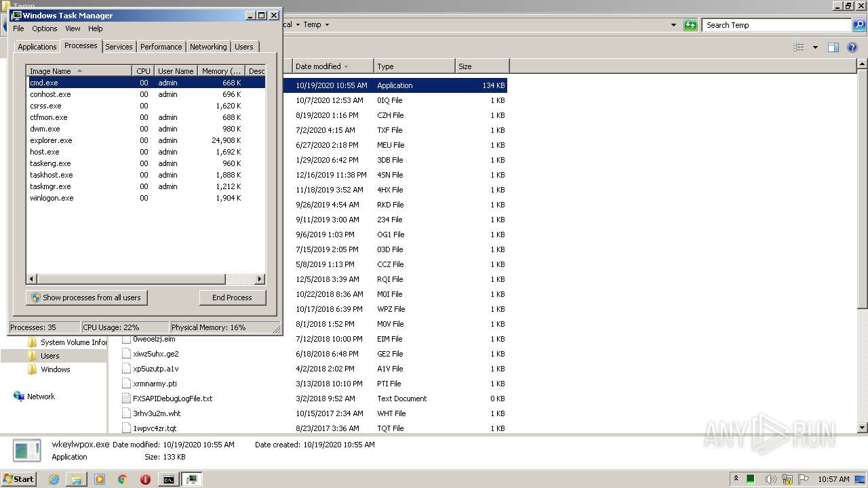Click the Explorer refresh button beside the address bar

point(690,25)
